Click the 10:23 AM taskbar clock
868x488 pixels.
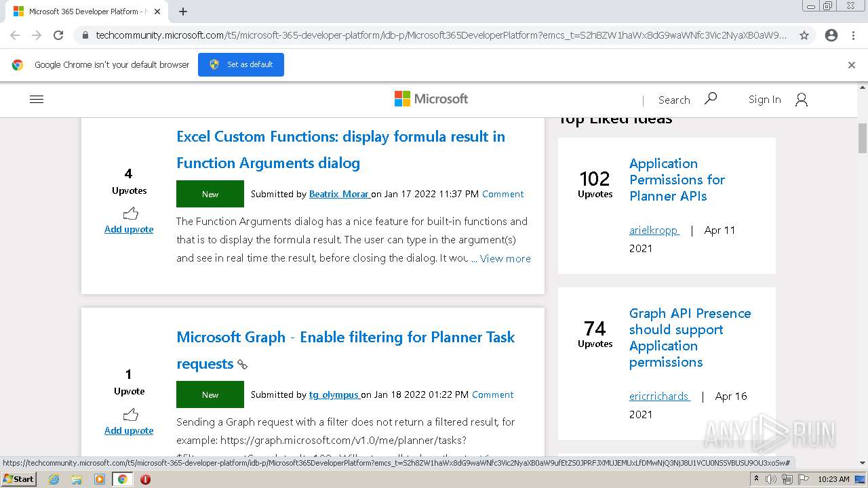(x=833, y=479)
